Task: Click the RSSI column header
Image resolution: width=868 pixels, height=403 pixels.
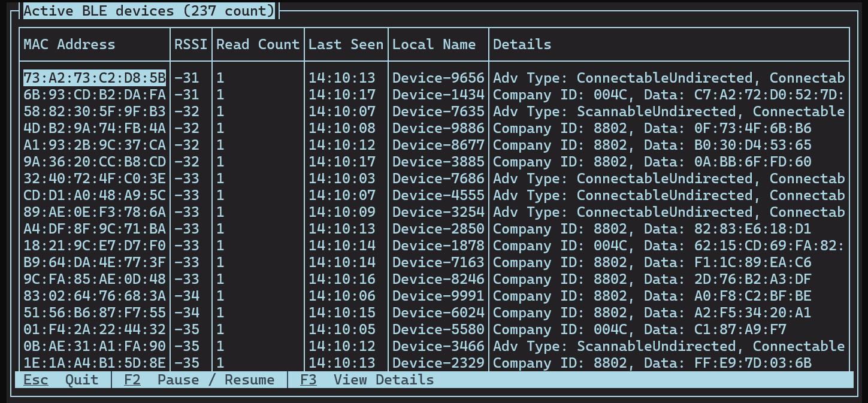Action: coord(190,44)
